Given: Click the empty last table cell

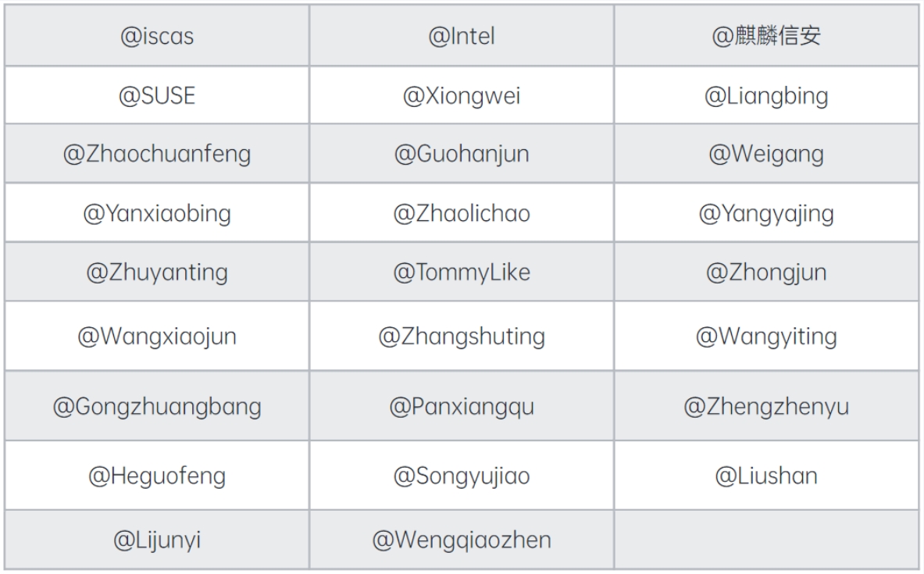Looking at the screenshot, I should (766, 540).
